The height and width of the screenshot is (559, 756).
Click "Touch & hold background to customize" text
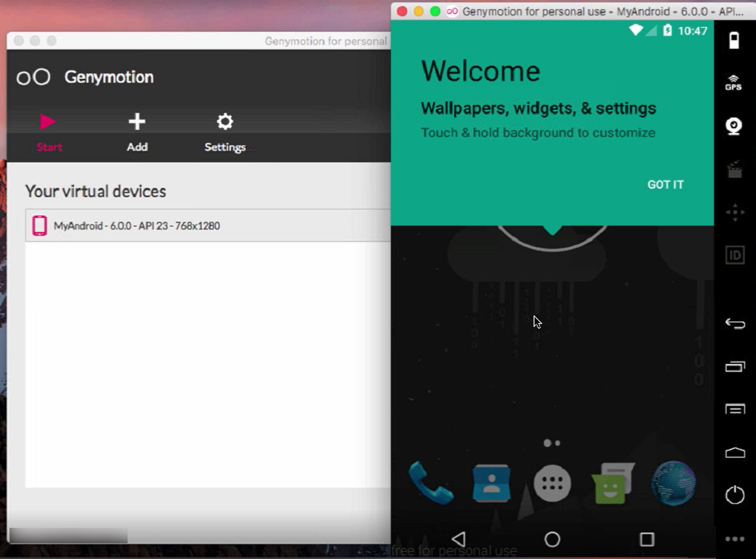click(538, 133)
